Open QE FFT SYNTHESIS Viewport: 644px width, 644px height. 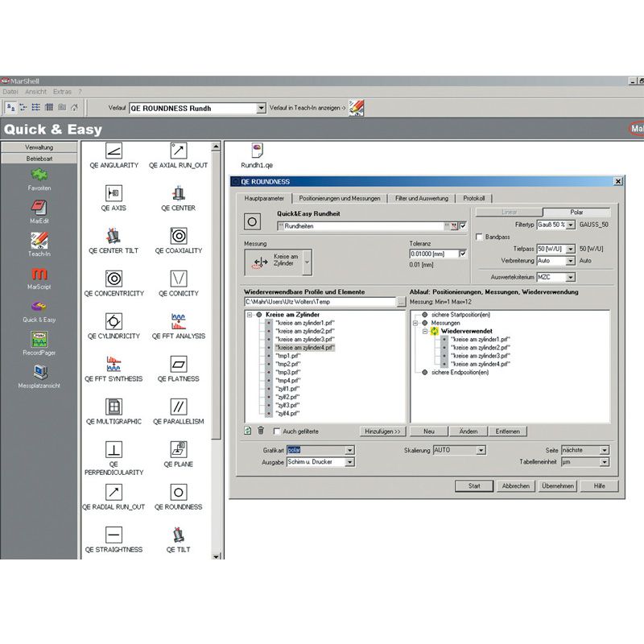point(114,365)
